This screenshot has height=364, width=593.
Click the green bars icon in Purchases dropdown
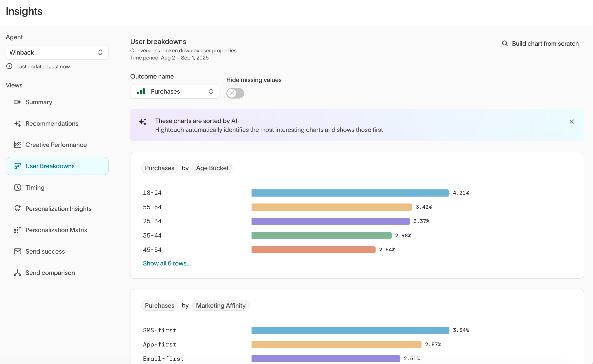[x=141, y=91]
